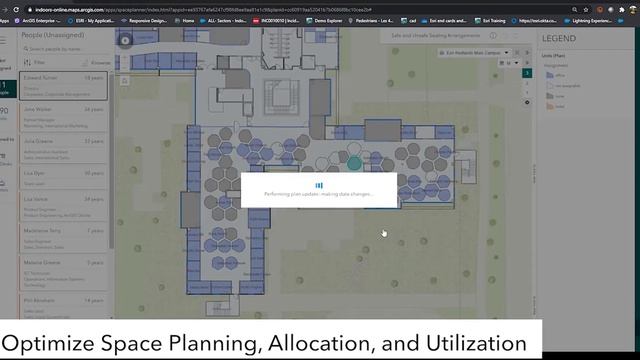
Task: Open the Lightning Experience bookmark
Action: click(588, 20)
